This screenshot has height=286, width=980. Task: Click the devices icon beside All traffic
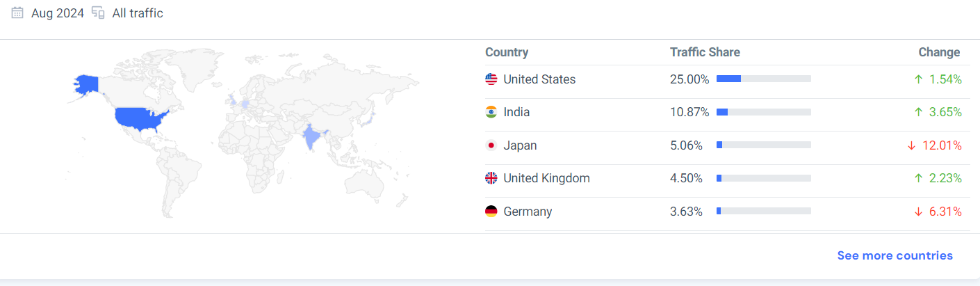[x=98, y=13]
